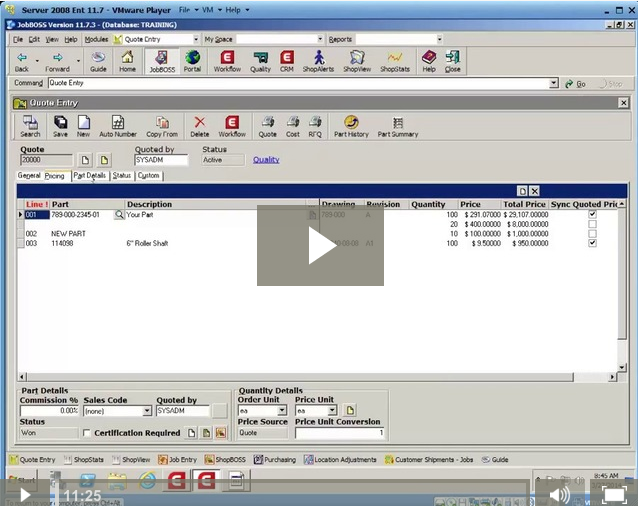
Task: Print the Quote report icon
Action: [267, 126]
